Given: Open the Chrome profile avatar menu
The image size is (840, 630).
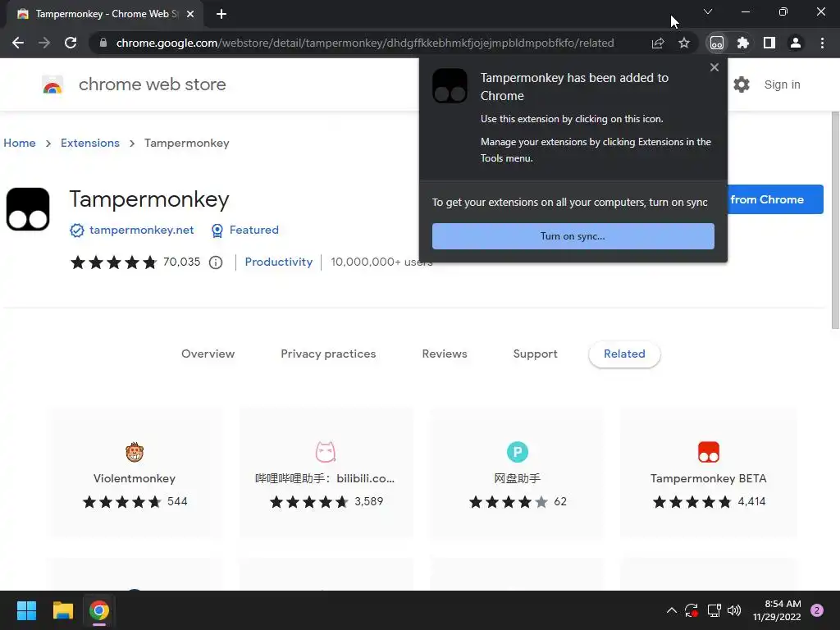Looking at the screenshot, I should click(796, 43).
